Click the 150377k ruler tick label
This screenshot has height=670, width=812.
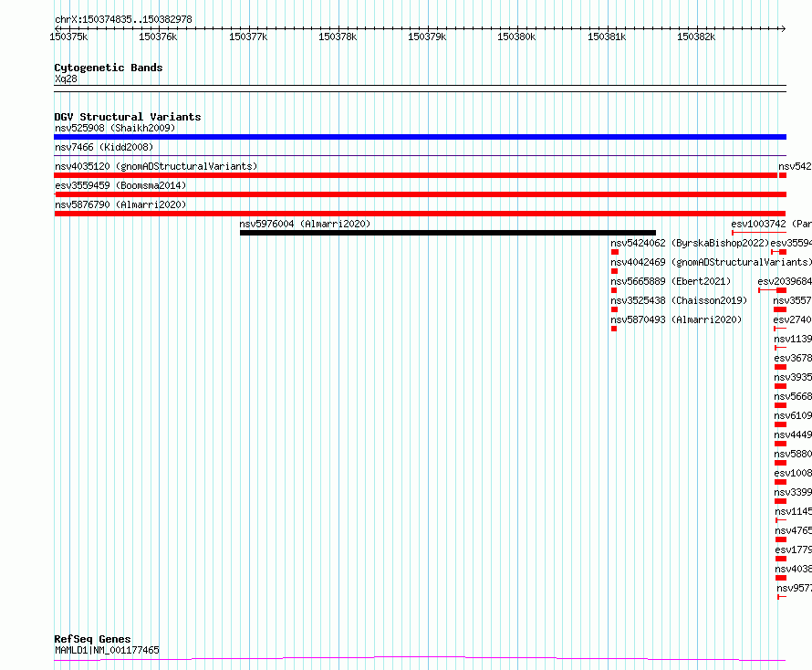[248, 37]
